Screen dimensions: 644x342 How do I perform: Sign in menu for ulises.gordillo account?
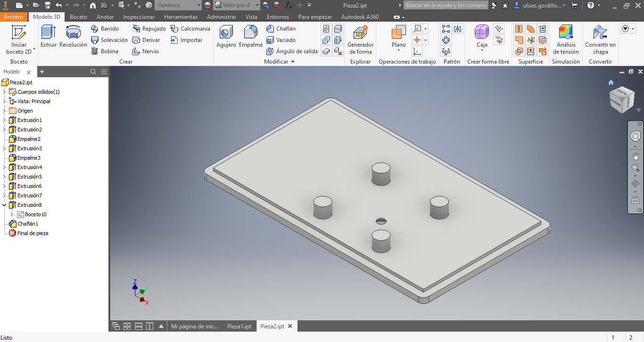[x=539, y=5]
